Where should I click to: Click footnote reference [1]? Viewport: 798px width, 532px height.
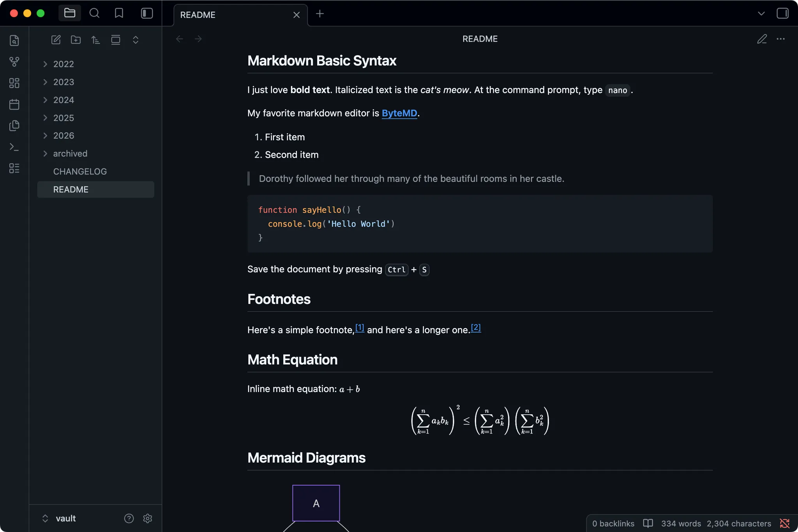(x=360, y=328)
